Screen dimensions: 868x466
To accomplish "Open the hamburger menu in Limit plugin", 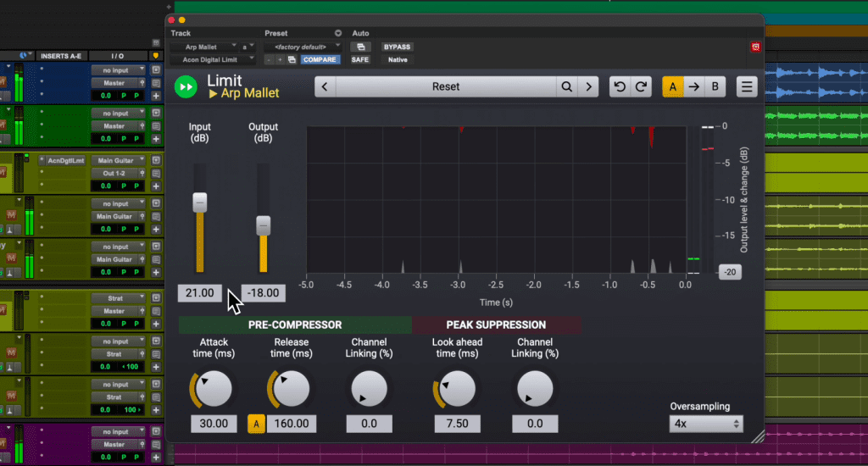I will pyautogui.click(x=746, y=87).
